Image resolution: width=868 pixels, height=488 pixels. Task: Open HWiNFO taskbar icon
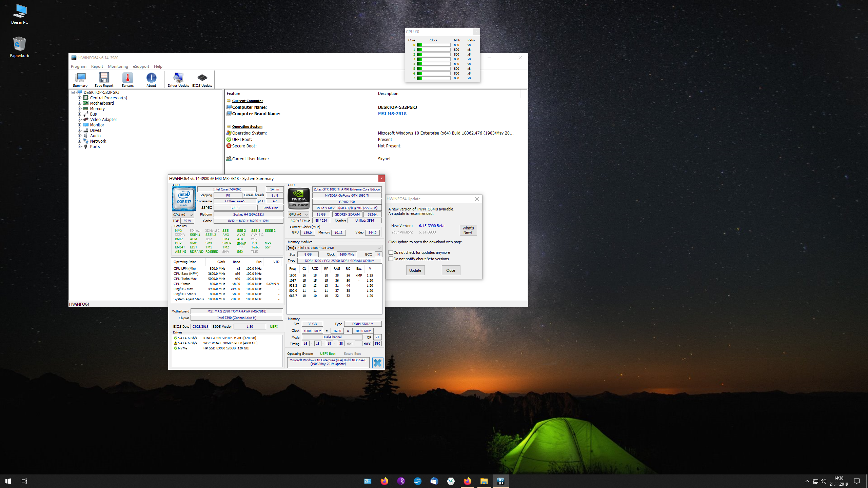[x=500, y=481]
